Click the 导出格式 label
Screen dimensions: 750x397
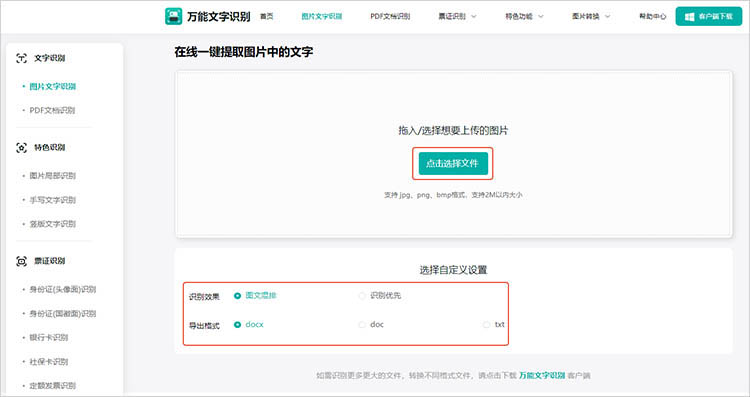click(204, 326)
